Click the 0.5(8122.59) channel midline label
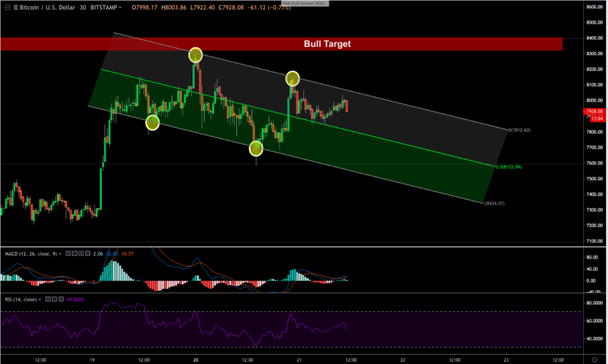 [508, 167]
